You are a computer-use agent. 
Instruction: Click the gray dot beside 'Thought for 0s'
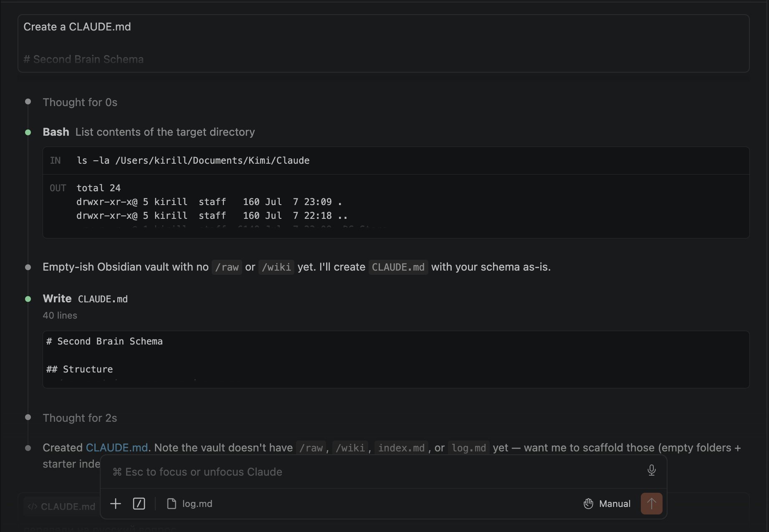[28, 101]
